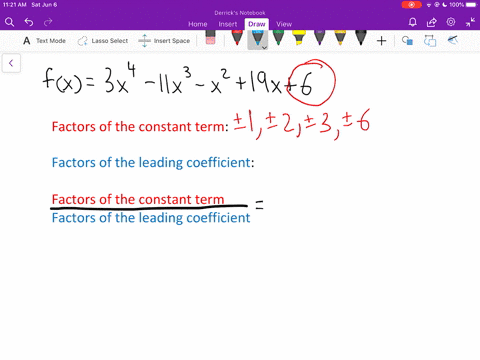Redo the last undone action

click(x=48, y=22)
